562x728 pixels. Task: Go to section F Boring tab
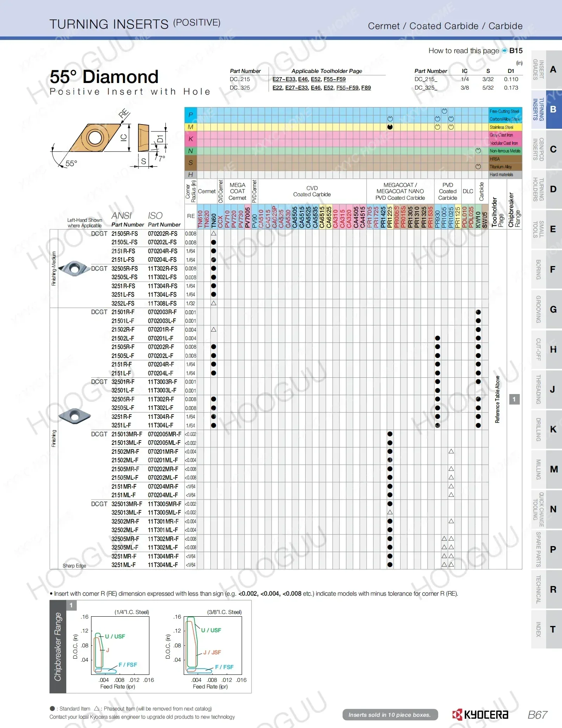click(546, 270)
